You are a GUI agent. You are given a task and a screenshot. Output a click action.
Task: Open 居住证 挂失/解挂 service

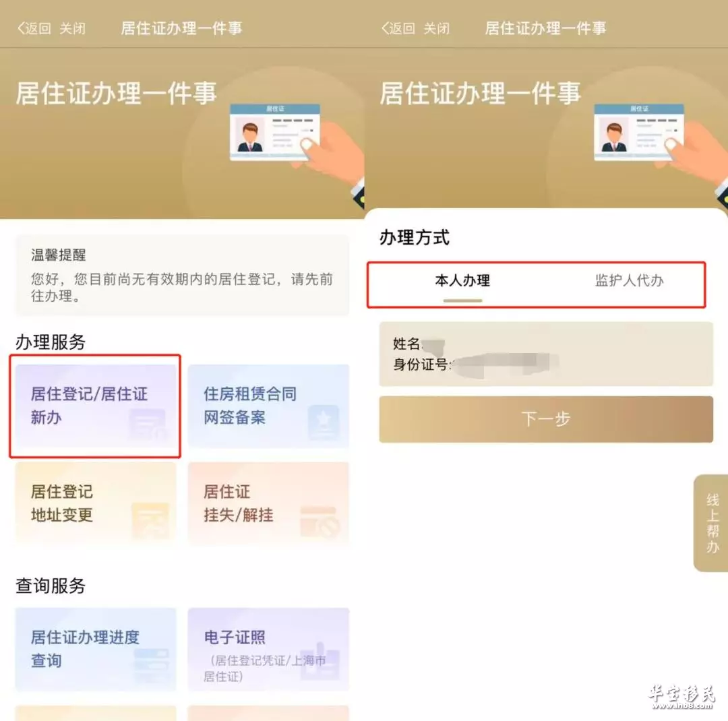(x=268, y=503)
